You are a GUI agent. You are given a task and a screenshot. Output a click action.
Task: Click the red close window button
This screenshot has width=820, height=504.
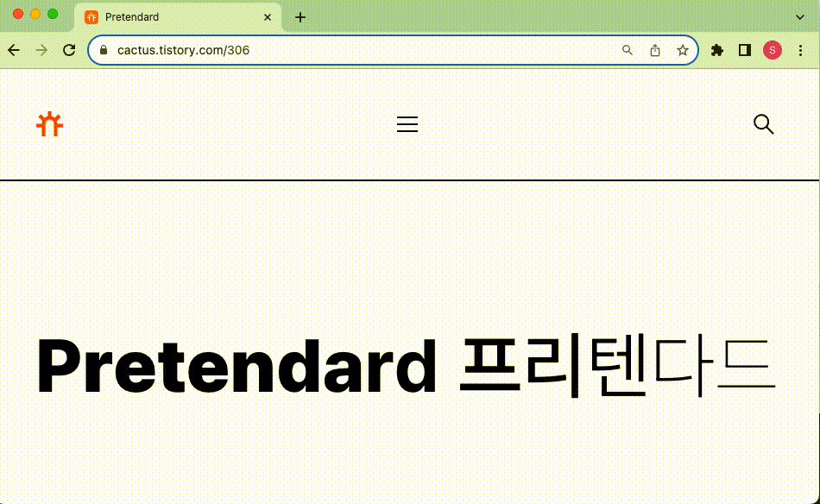(18, 14)
